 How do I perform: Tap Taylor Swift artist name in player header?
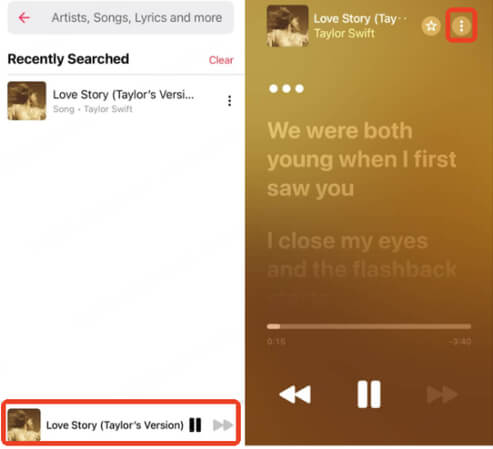(344, 33)
